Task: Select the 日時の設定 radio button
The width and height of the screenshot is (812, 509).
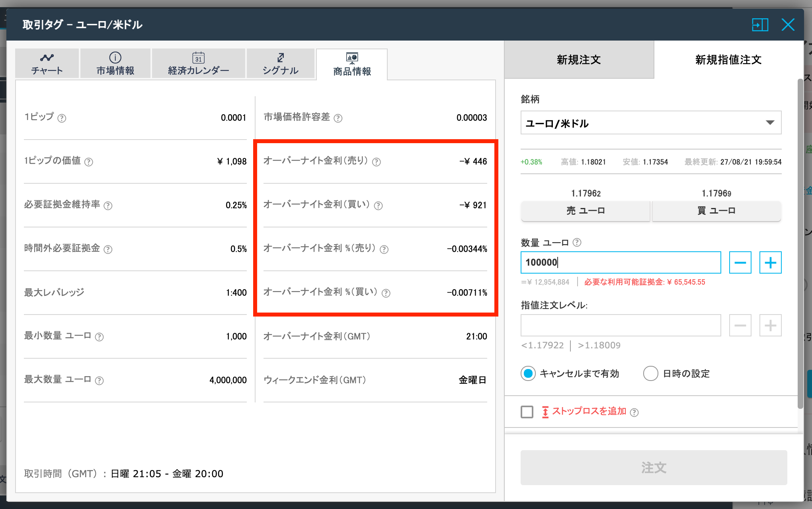Action: 650,373
